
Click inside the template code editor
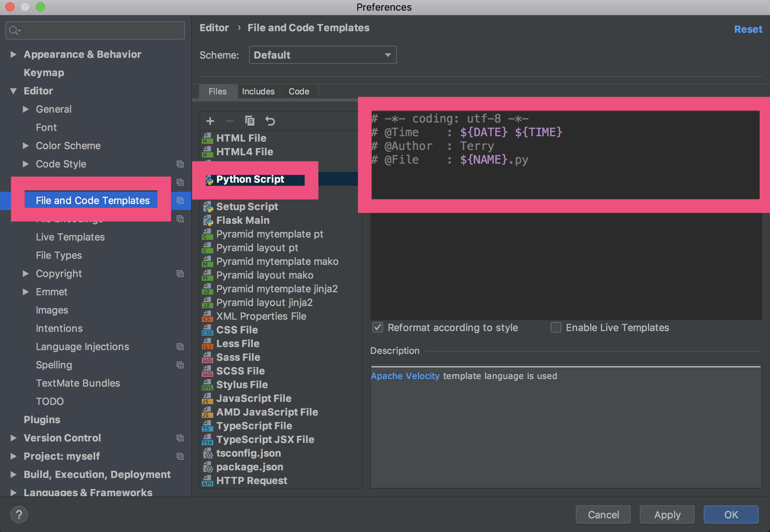[566, 215]
